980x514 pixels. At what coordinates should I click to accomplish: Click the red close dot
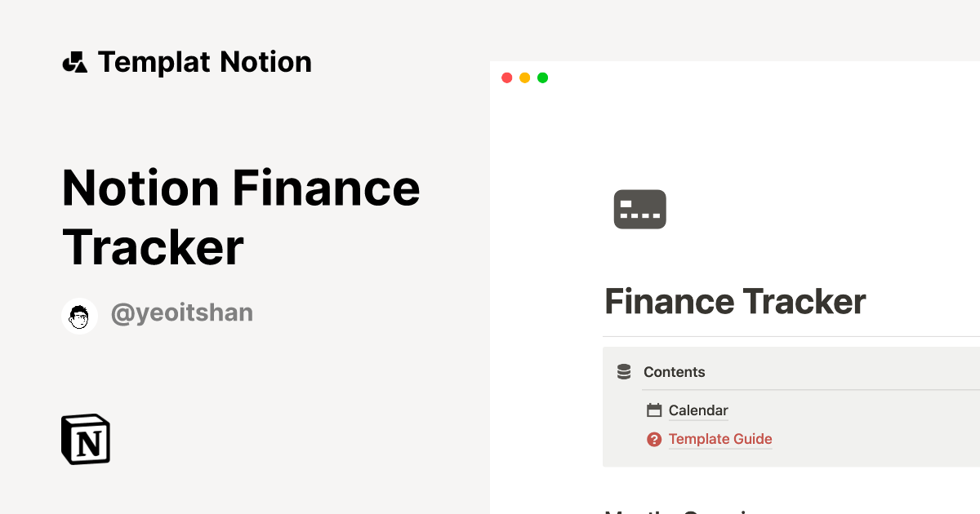coord(507,78)
